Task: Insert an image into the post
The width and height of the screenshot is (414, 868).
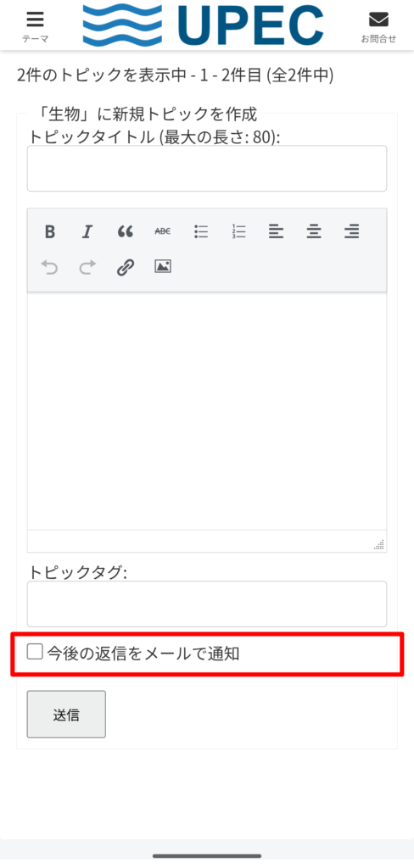Action: 162,267
